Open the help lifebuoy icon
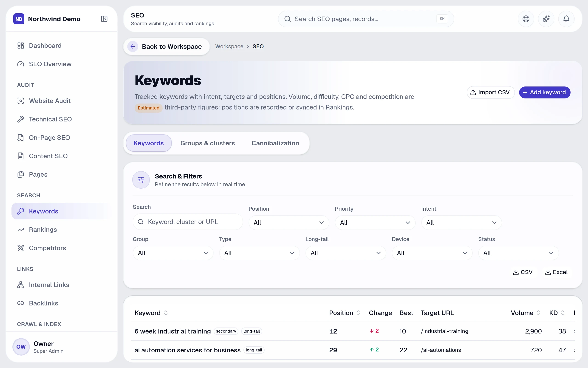Viewport: 588px width, 368px height. [x=526, y=19]
